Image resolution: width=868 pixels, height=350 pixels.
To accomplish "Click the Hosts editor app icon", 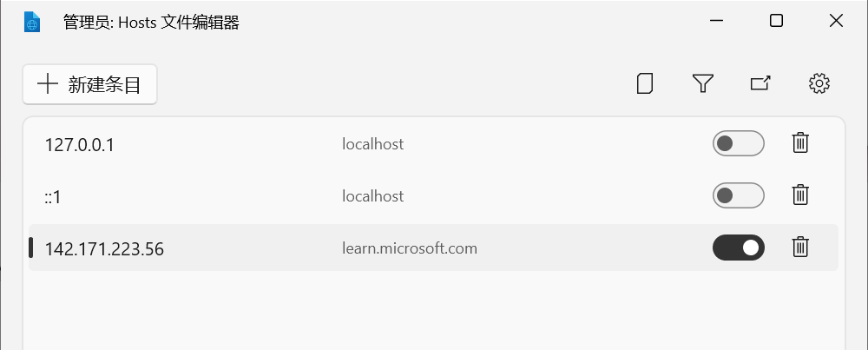I will click(x=32, y=22).
